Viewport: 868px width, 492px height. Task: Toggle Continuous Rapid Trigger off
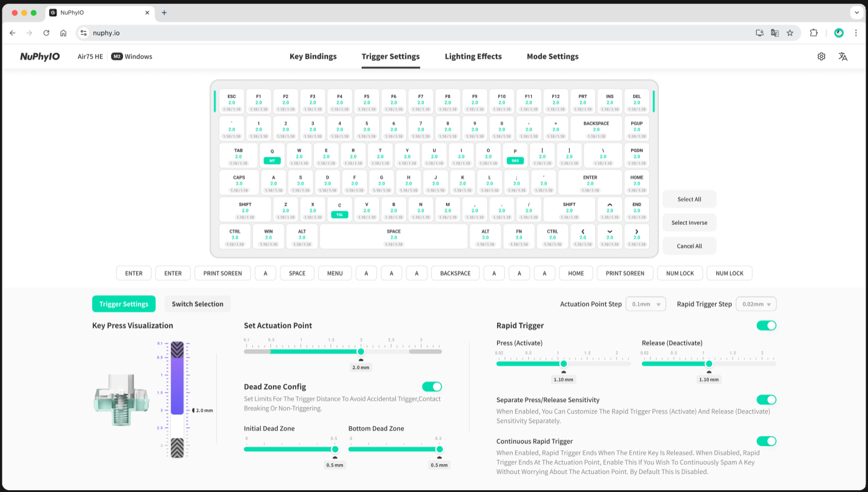point(766,441)
